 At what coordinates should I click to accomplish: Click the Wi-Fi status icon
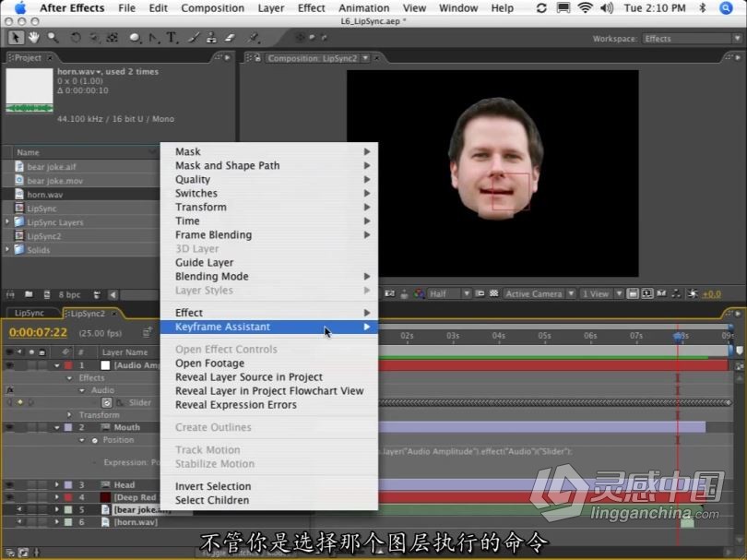[585, 8]
